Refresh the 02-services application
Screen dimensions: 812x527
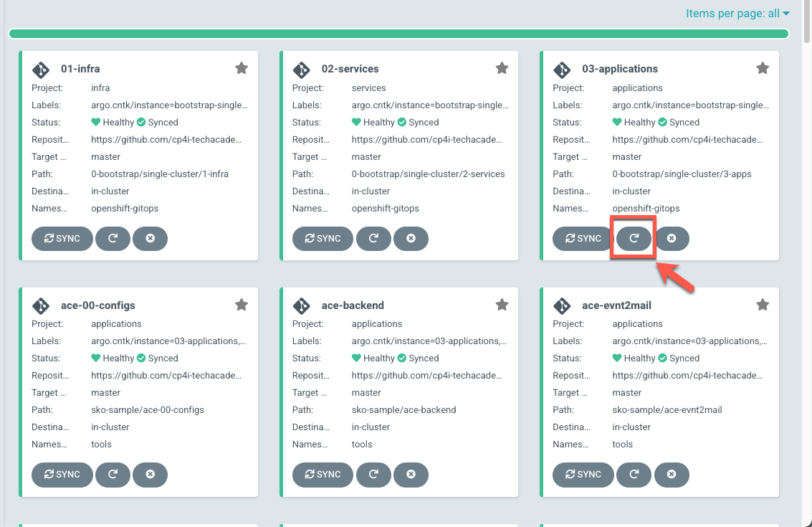(373, 238)
